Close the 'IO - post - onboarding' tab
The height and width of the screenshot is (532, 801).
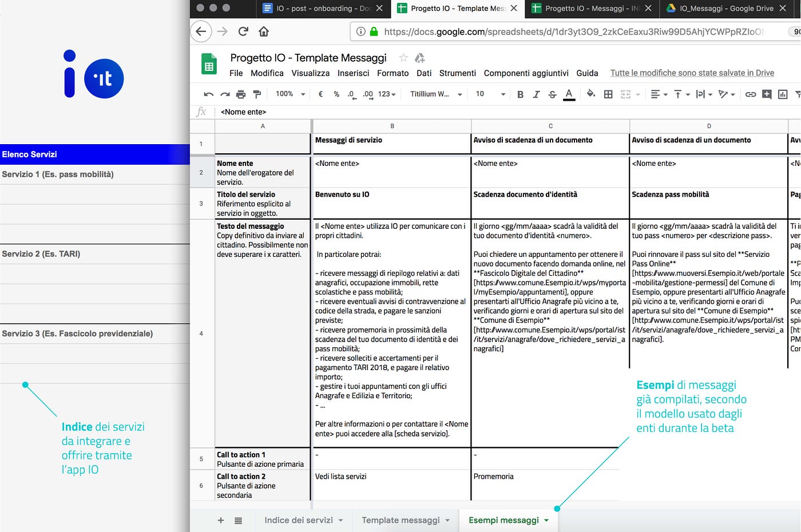[x=379, y=9]
